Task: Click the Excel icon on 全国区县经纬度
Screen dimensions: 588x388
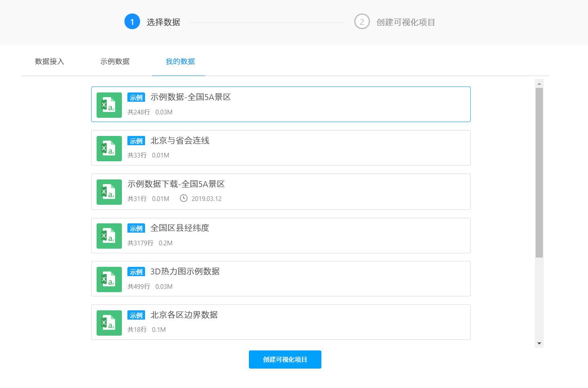Action: 109,236
